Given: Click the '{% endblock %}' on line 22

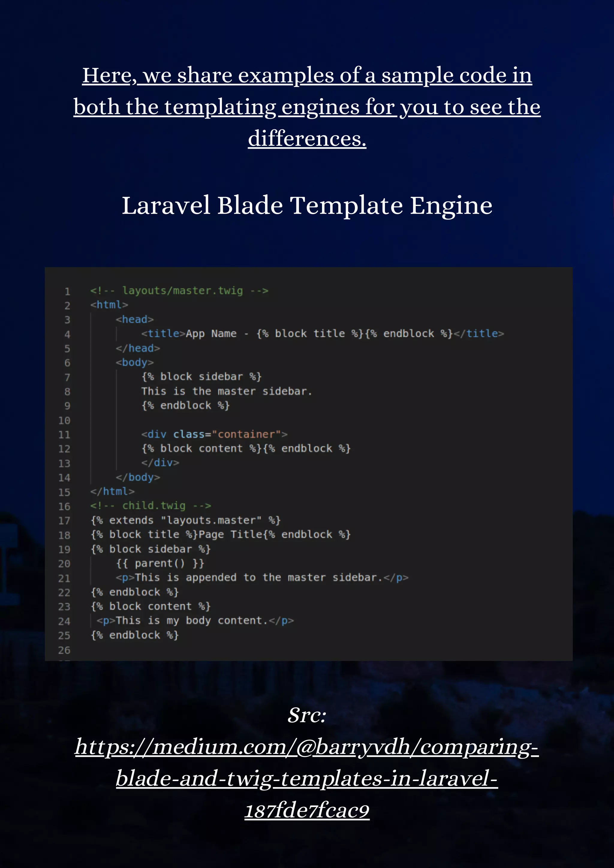Looking at the screenshot, I should click(x=135, y=592).
